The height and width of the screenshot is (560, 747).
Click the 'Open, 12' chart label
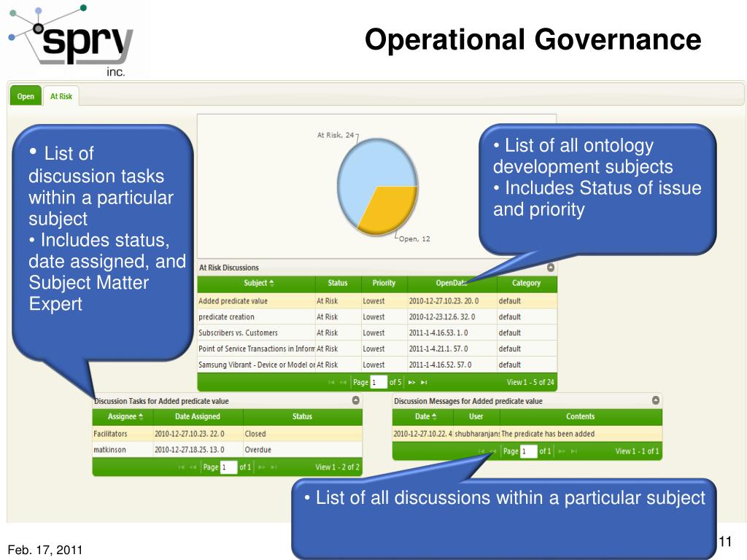tap(414, 239)
